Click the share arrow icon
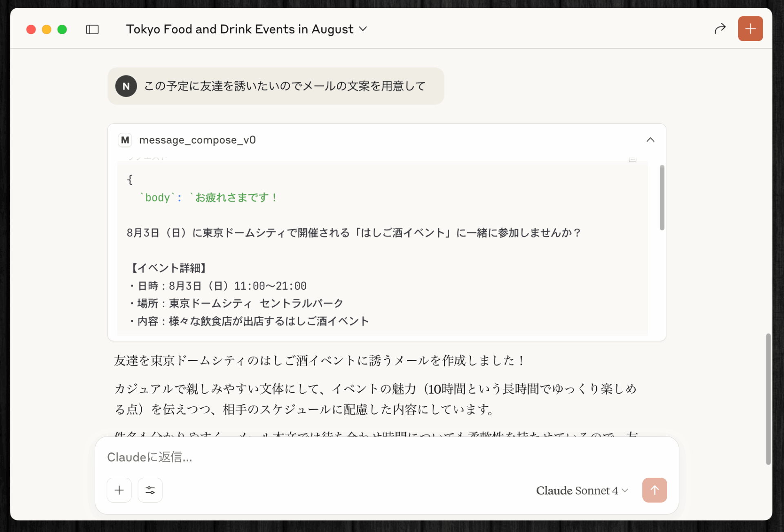 (720, 29)
